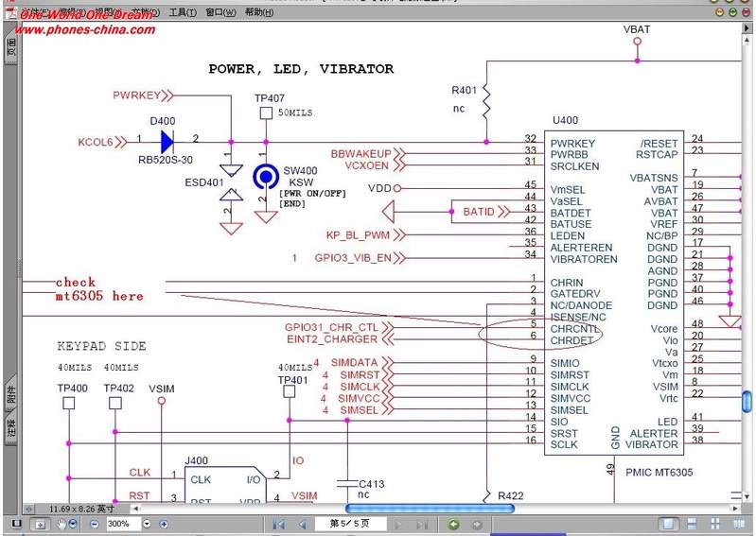This screenshot has width=756, height=536.
Task: Click the SW400 KSW switch symbol
Action: click(x=266, y=177)
